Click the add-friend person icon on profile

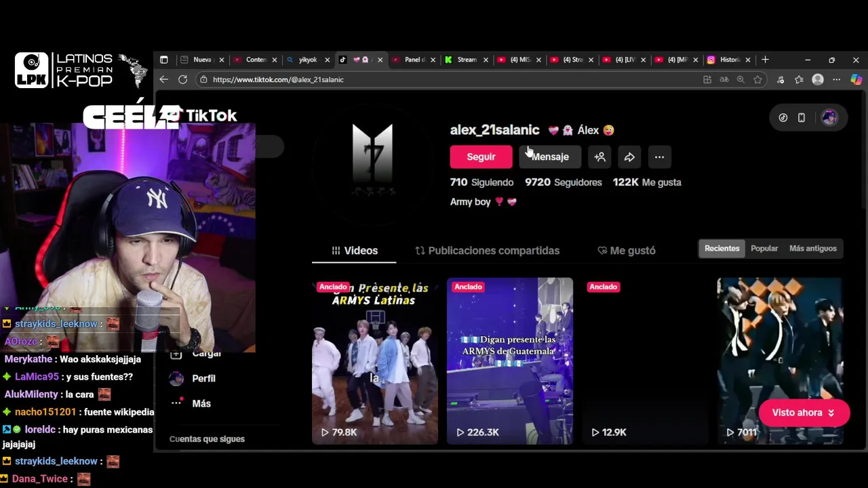coord(599,157)
